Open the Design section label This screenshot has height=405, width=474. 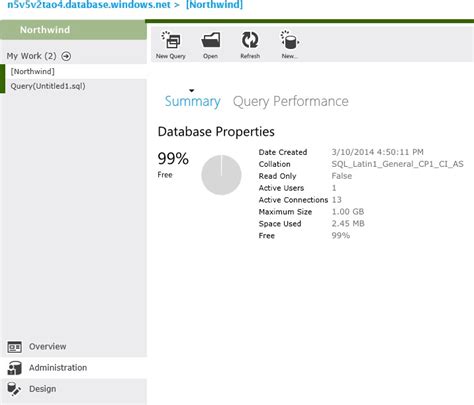pos(43,389)
